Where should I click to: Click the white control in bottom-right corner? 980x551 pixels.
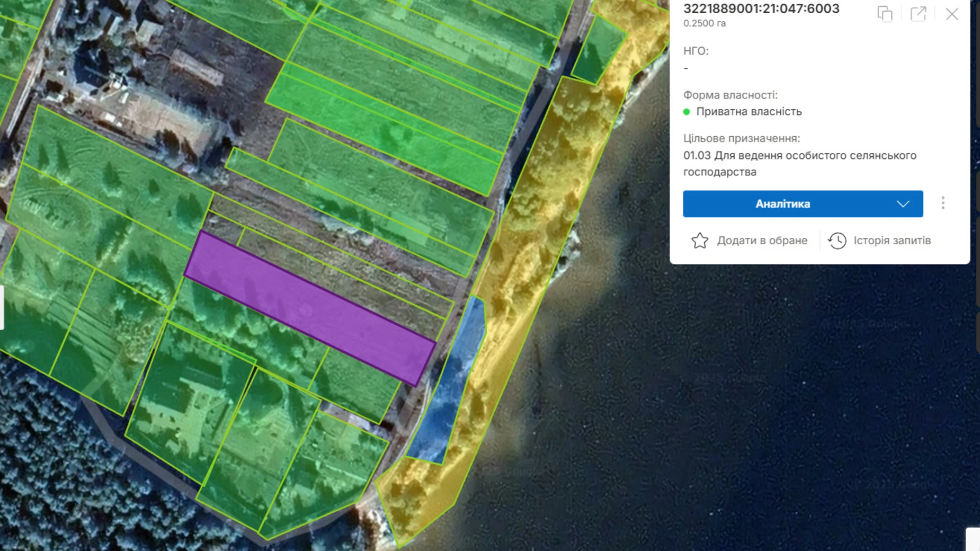pyautogui.click(x=973, y=539)
